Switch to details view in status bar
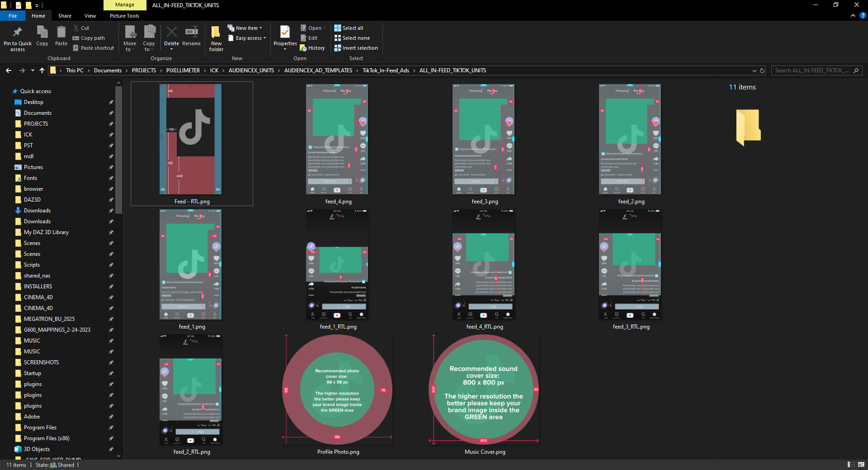868x470 pixels. click(x=851, y=465)
